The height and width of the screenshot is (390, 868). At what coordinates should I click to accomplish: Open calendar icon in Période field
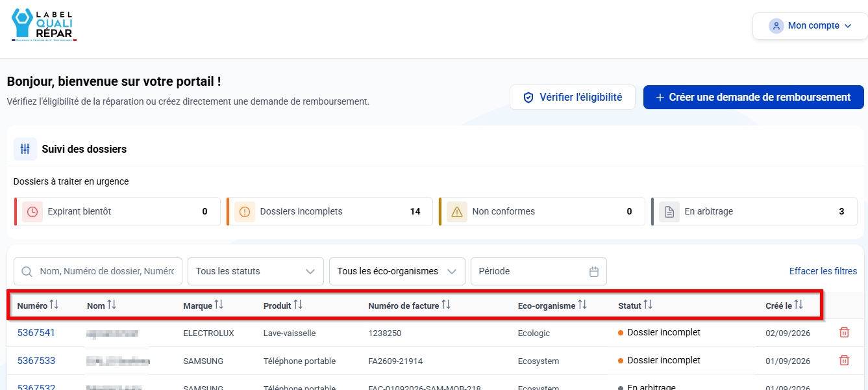(x=593, y=272)
